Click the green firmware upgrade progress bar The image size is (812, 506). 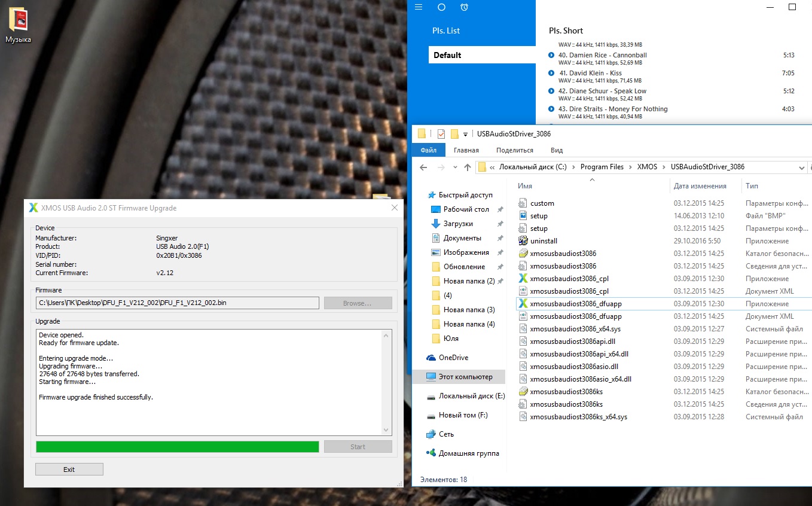click(178, 447)
